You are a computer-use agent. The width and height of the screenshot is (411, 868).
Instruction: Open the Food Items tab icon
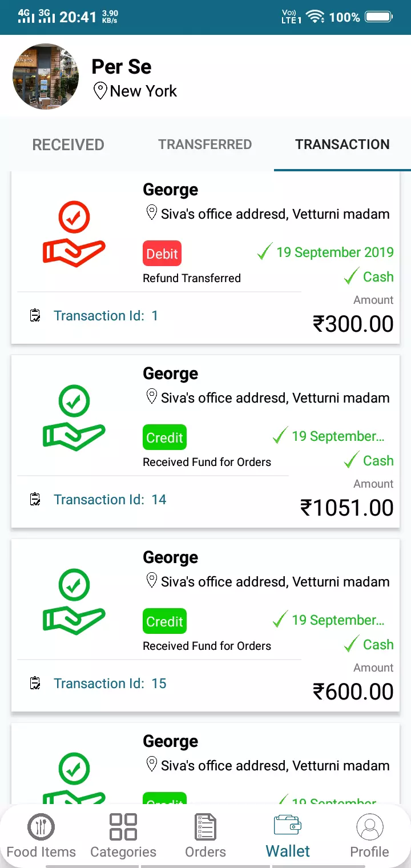(41, 827)
